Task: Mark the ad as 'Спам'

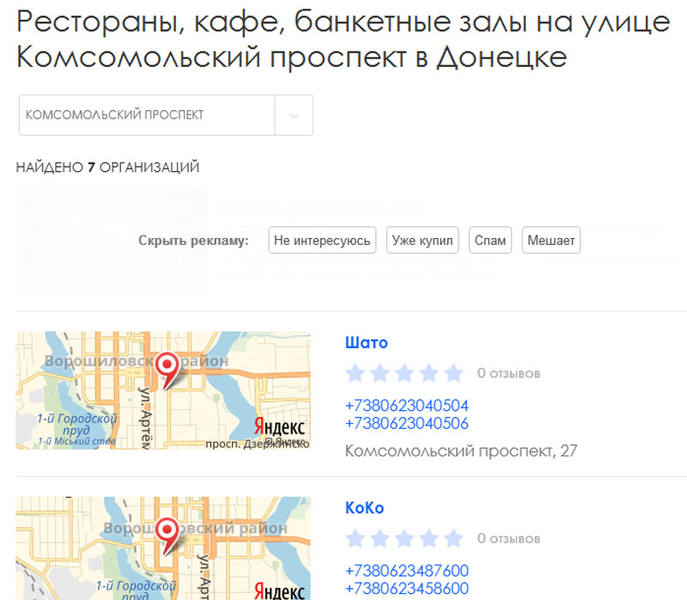Action: click(x=490, y=240)
